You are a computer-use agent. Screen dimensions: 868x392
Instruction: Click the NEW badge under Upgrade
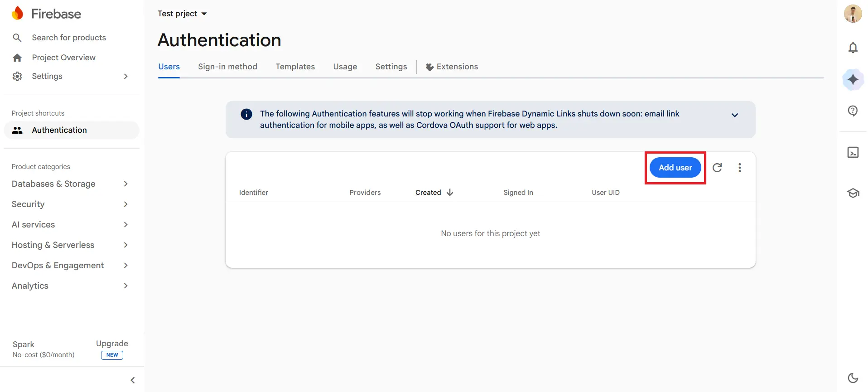coord(112,355)
